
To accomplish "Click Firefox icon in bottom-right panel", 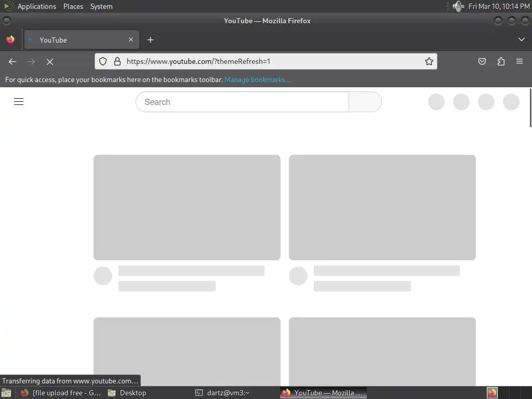I will pos(492,393).
